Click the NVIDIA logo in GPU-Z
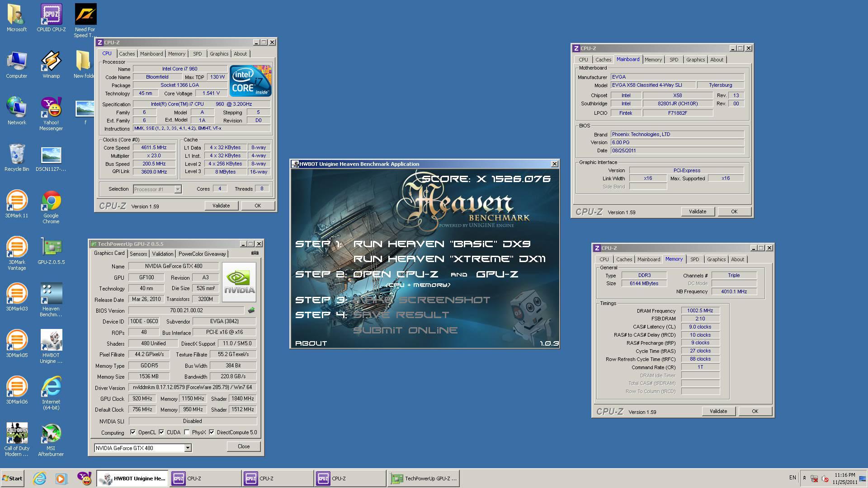 point(239,282)
